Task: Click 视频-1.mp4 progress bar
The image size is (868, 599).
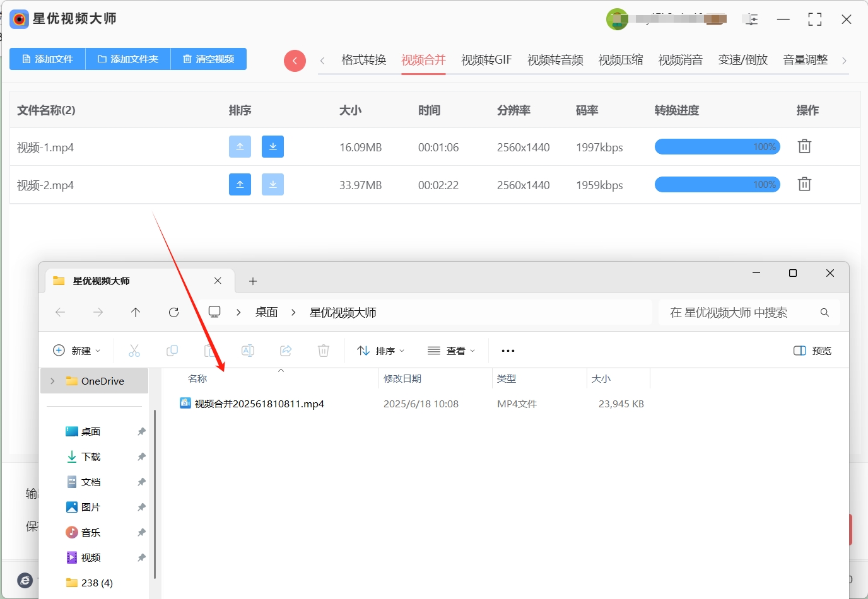Action: pyautogui.click(x=717, y=146)
